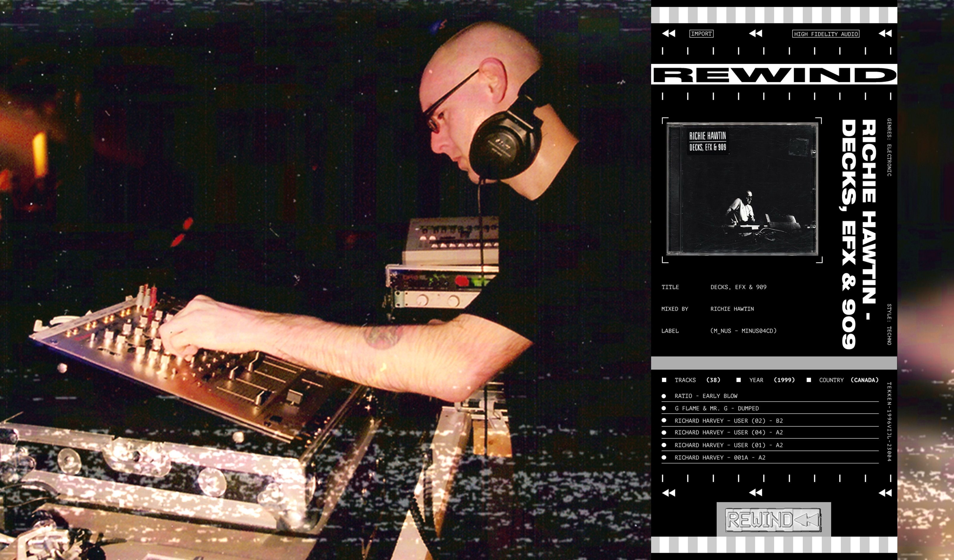Click the DECKS, EFX & 909 title value
Screen dimensions: 954x560
click(738, 287)
